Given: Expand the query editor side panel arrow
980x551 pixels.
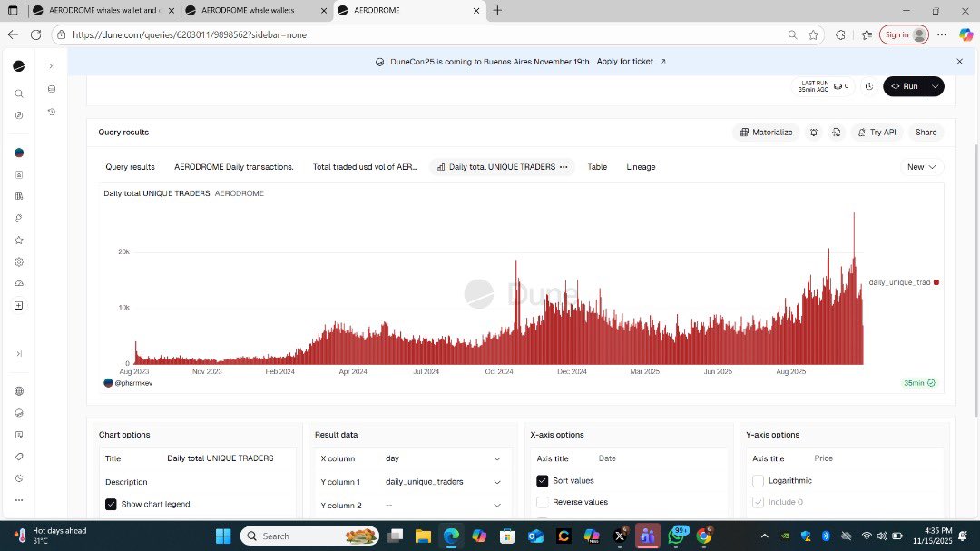Looking at the screenshot, I should pos(52,66).
